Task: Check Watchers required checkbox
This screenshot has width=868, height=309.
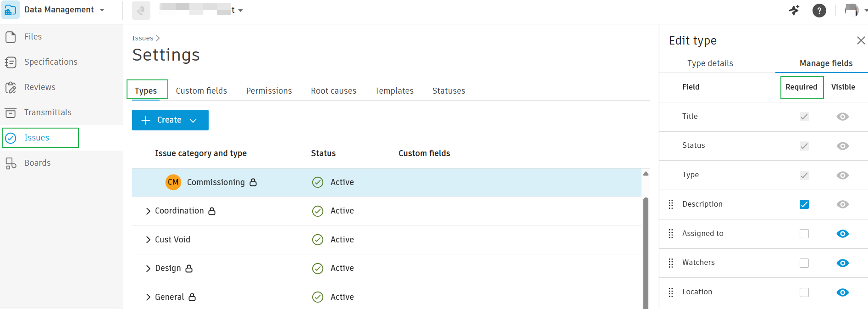Action: click(x=804, y=263)
